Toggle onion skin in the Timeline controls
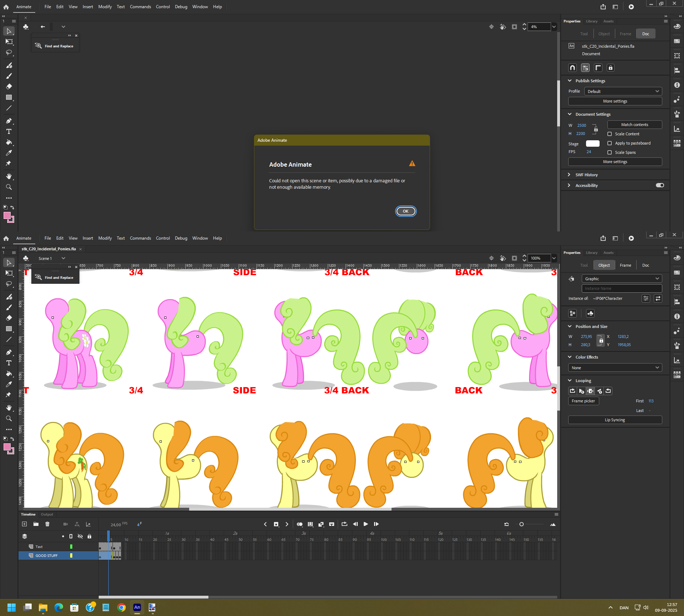 pos(300,524)
